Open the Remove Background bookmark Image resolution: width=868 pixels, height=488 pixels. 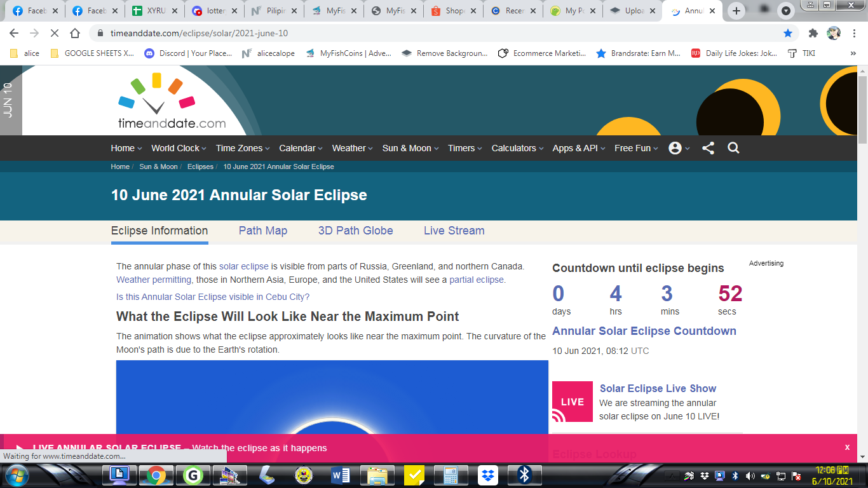445,53
